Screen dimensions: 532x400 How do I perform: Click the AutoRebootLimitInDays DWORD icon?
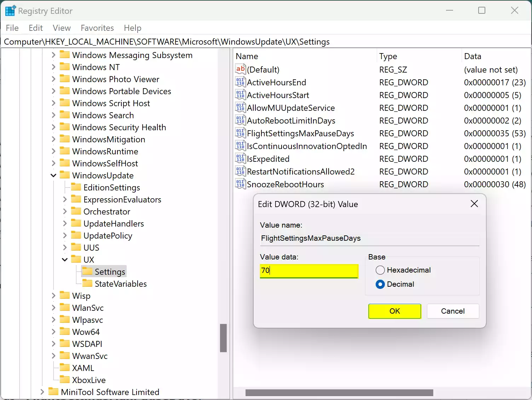[x=241, y=120]
